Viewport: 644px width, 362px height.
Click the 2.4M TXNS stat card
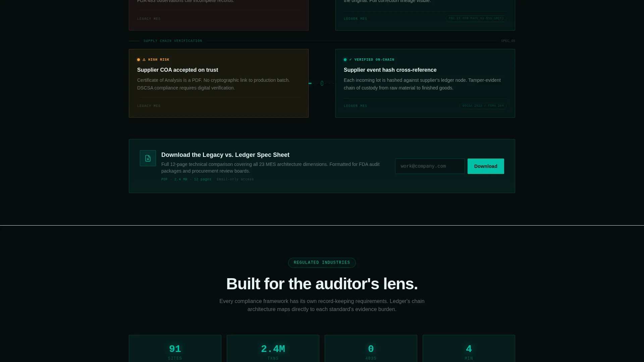pos(273,349)
